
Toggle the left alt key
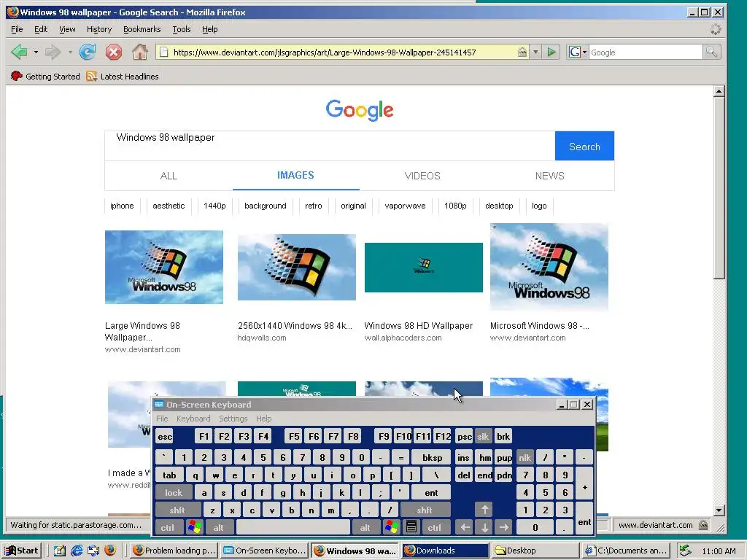click(218, 527)
